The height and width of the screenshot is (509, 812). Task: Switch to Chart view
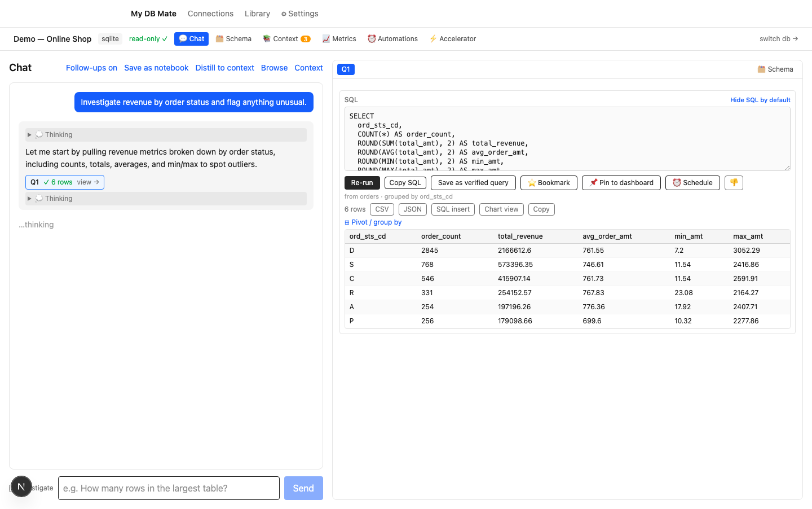click(x=501, y=209)
